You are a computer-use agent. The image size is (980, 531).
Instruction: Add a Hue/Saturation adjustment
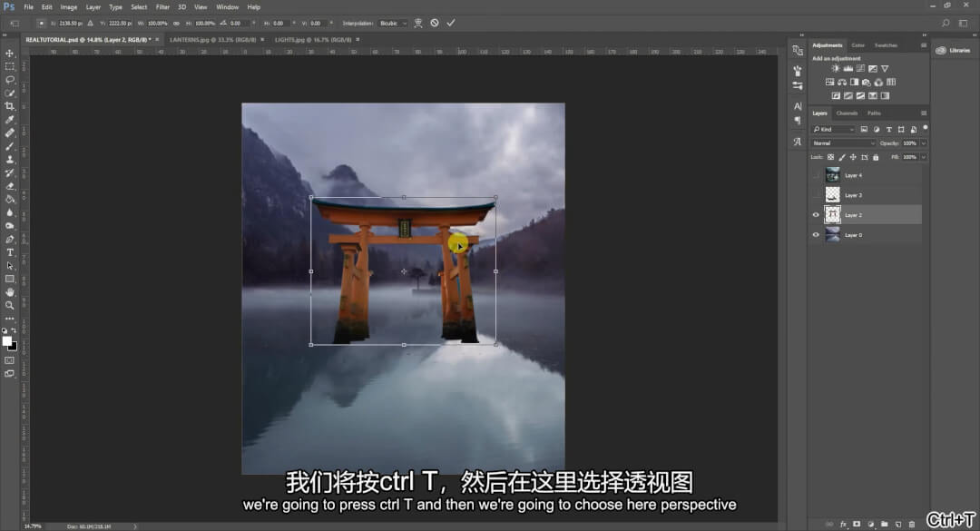pyautogui.click(x=830, y=82)
